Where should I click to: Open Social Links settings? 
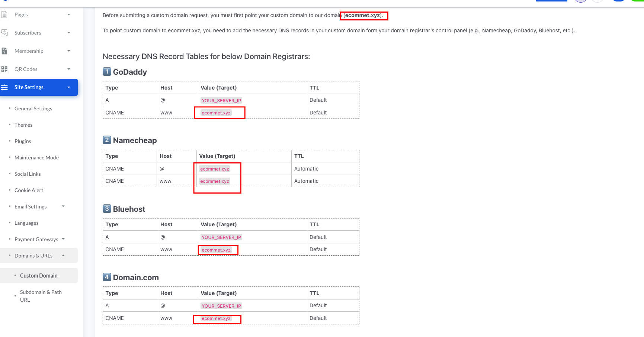pos(28,174)
